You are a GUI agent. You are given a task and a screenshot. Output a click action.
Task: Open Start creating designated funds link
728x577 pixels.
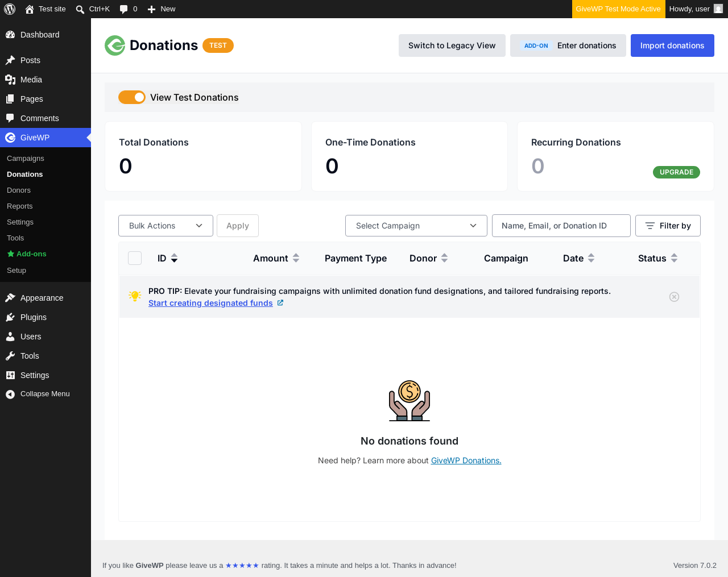pyautogui.click(x=210, y=303)
